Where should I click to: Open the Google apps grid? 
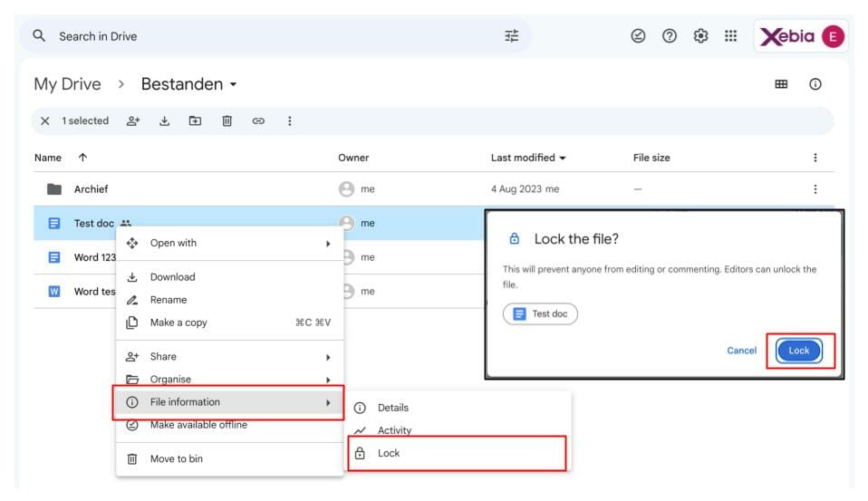point(730,36)
